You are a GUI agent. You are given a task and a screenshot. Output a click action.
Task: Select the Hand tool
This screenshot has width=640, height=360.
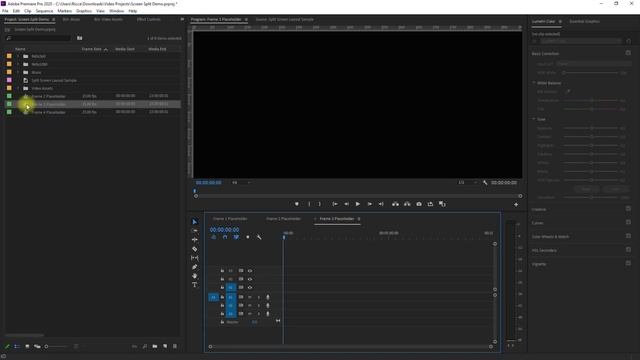point(195,276)
